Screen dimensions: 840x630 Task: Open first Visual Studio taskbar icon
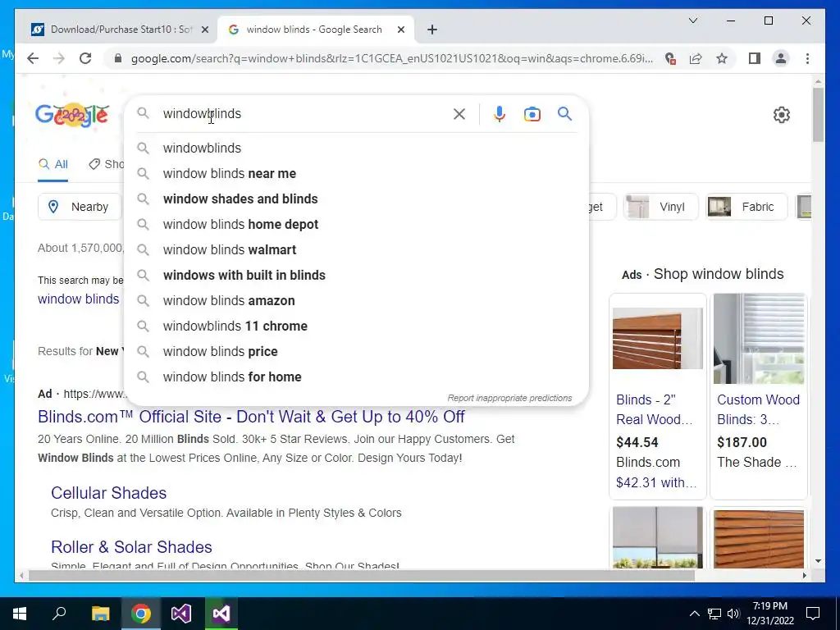coord(181,614)
